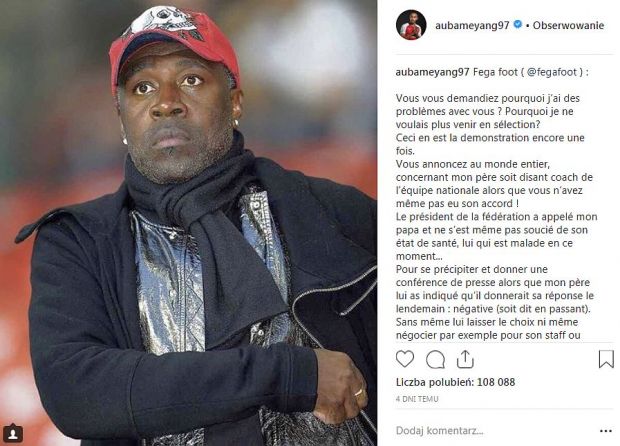Click the red skull cap in the photo
Screen dimensions: 620x446
click(174, 45)
